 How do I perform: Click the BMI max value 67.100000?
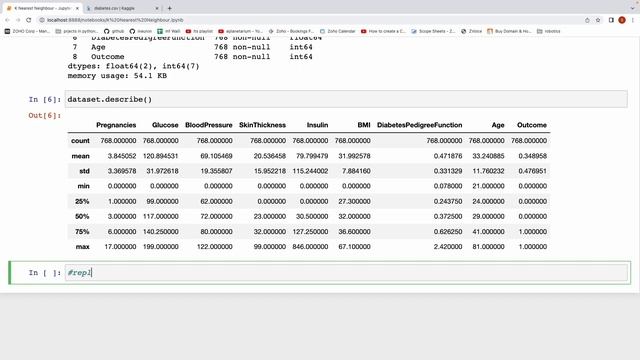pyautogui.click(x=354, y=247)
